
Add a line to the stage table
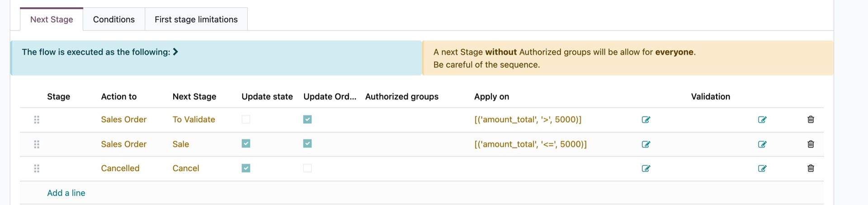[66, 193]
